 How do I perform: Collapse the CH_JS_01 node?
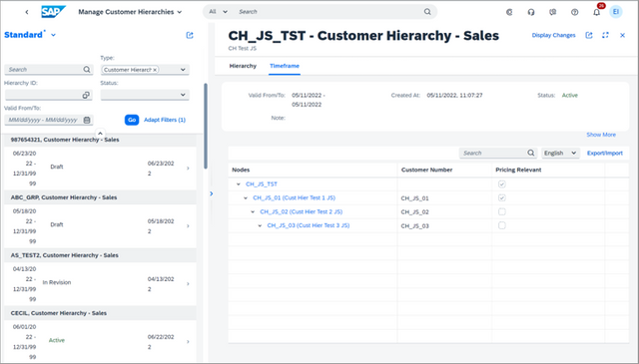246,198
